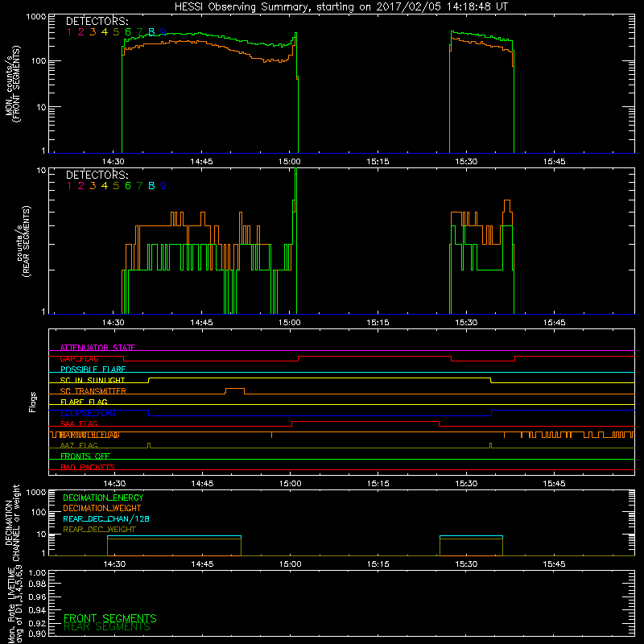Click the ATTENUATOR_STATE flag label
This screenshot has width=644, height=644.
pyautogui.click(x=97, y=348)
